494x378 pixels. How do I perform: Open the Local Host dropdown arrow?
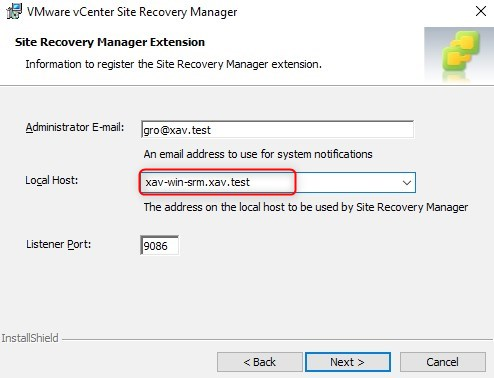click(406, 183)
